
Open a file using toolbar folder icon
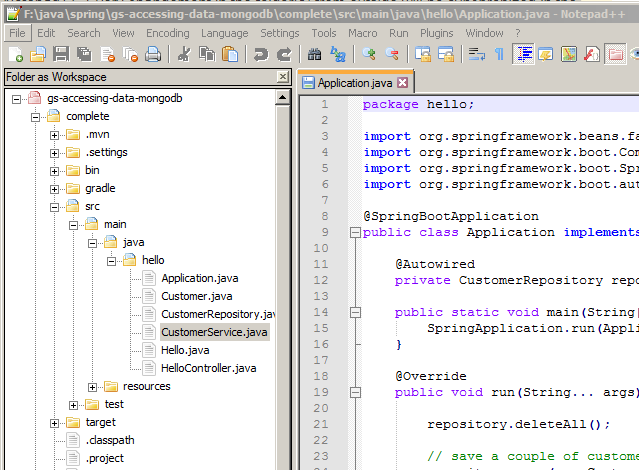(x=38, y=54)
